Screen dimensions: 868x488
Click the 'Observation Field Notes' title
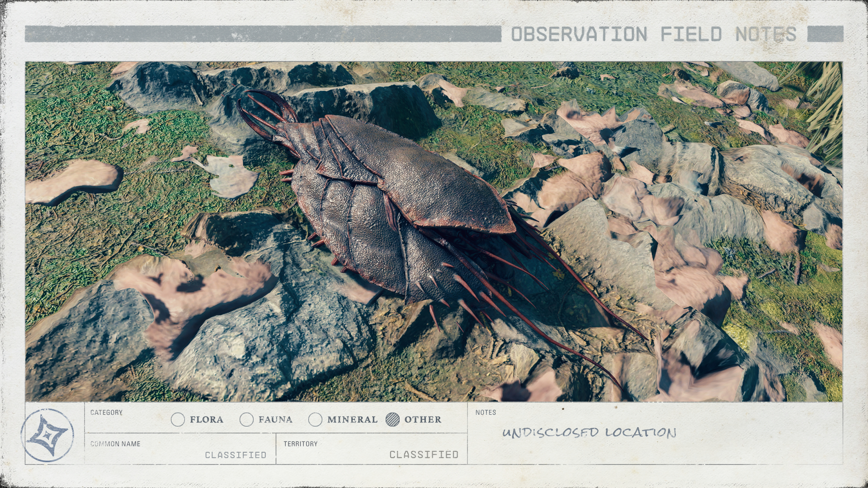[654, 34]
